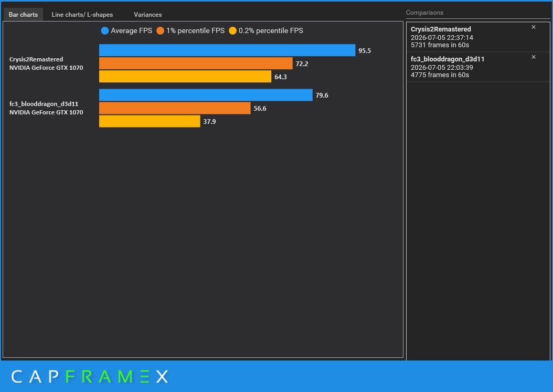Remove fc3_blooddragon_d3d11 comparison with its X
The height and width of the screenshot is (392, 553).
pyautogui.click(x=533, y=57)
